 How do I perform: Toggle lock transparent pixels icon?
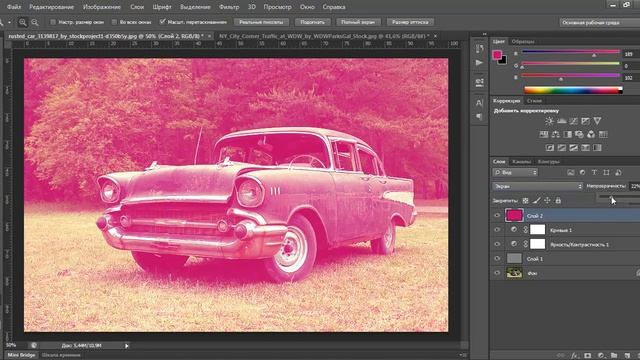[525, 200]
